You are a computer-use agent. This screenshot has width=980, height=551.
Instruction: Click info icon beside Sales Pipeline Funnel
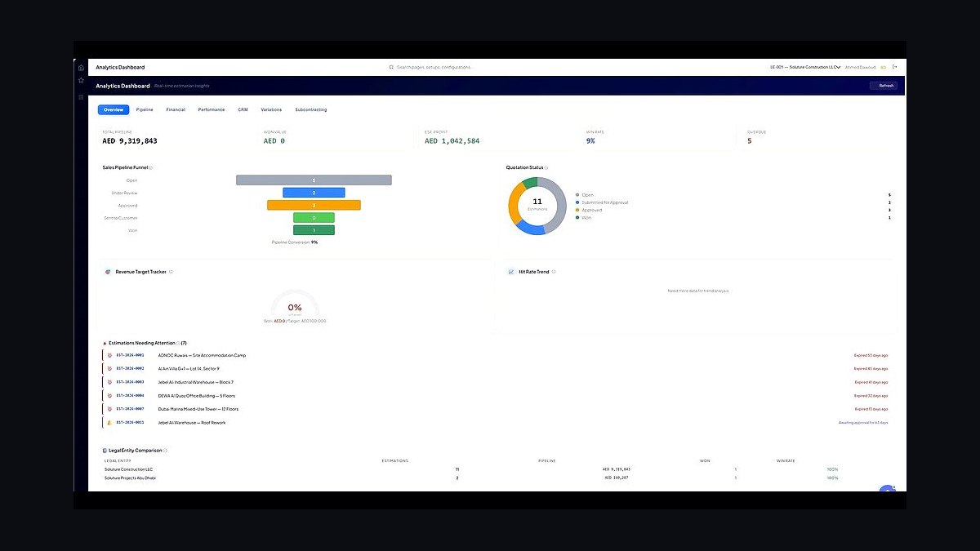(150, 167)
